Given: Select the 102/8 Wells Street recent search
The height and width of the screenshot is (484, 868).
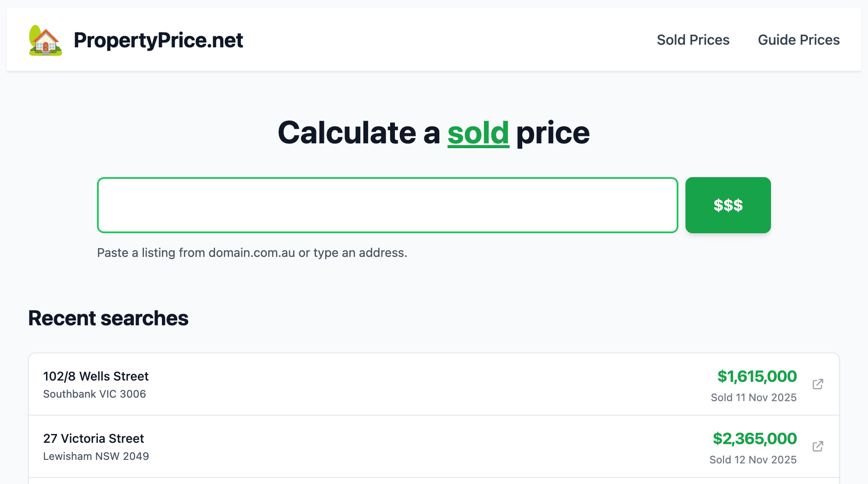Looking at the screenshot, I should (96, 376).
